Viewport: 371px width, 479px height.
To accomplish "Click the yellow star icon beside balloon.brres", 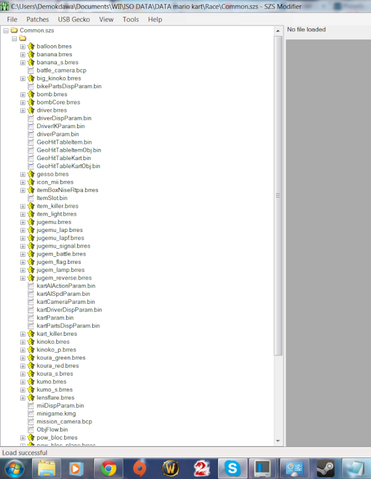I will [x=31, y=46].
